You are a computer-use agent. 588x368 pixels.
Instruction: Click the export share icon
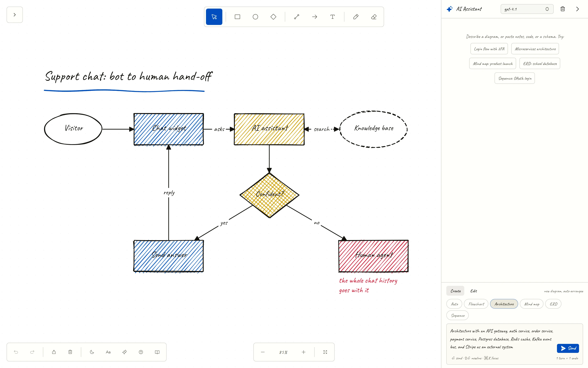coord(54,352)
